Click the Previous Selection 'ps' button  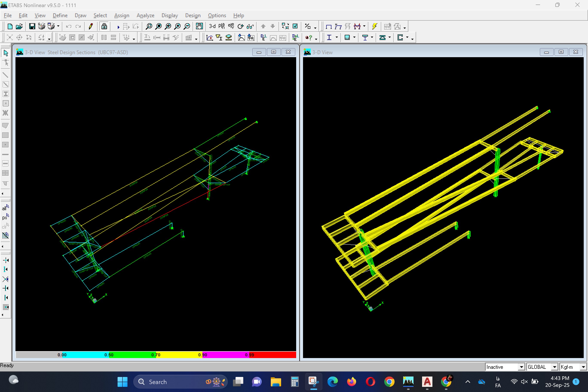tap(6, 217)
